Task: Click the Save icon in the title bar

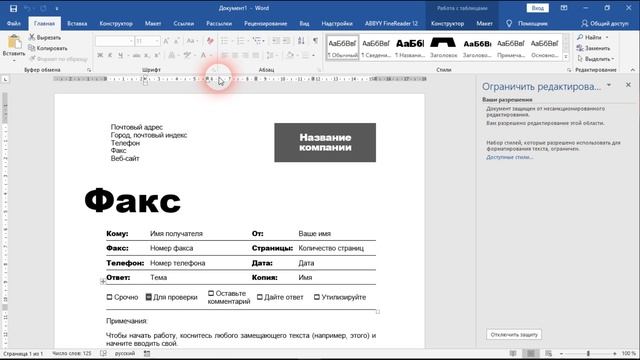Action: (x=13, y=8)
